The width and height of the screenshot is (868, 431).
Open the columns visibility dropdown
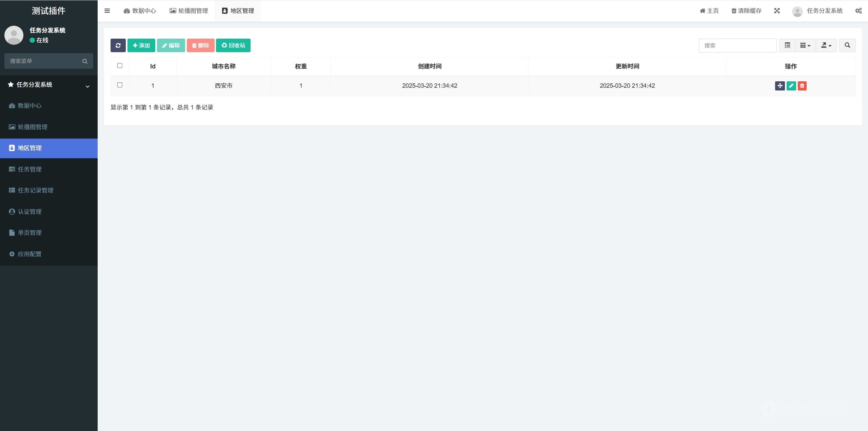coord(805,45)
